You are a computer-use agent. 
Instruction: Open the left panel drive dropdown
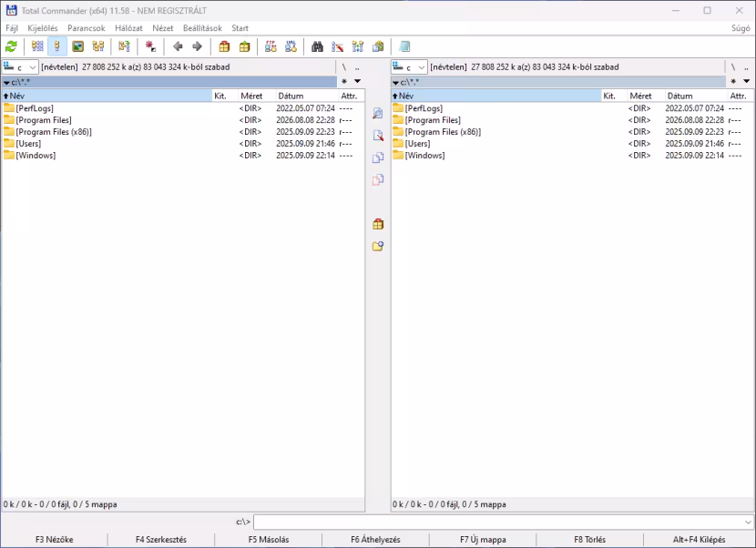coord(20,67)
